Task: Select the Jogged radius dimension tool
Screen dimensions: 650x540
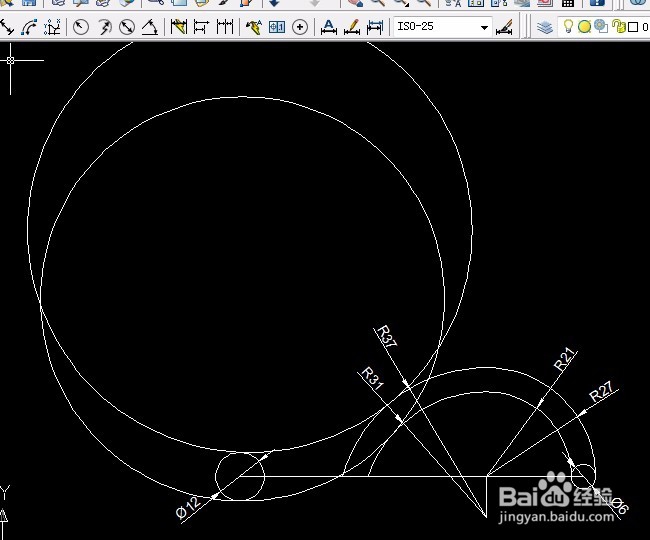Action: point(104,27)
